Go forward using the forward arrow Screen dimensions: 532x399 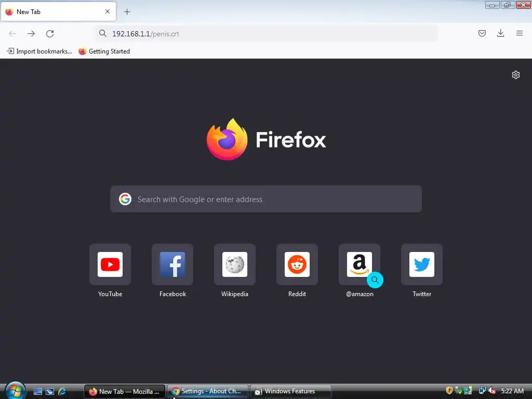tap(31, 34)
